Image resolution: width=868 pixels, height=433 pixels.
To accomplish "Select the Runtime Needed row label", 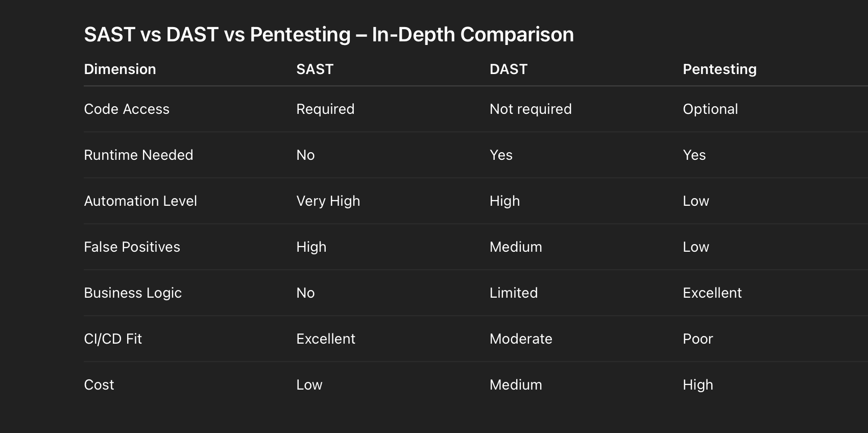I will [138, 155].
